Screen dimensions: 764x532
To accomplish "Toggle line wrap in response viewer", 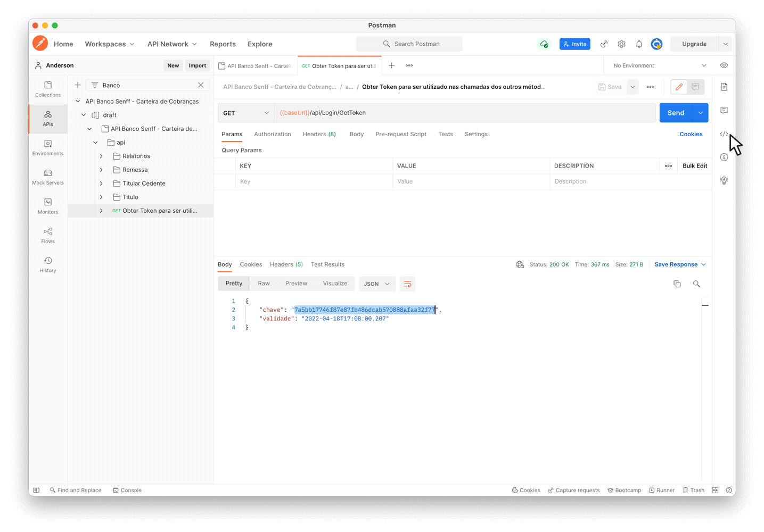I will pos(407,284).
